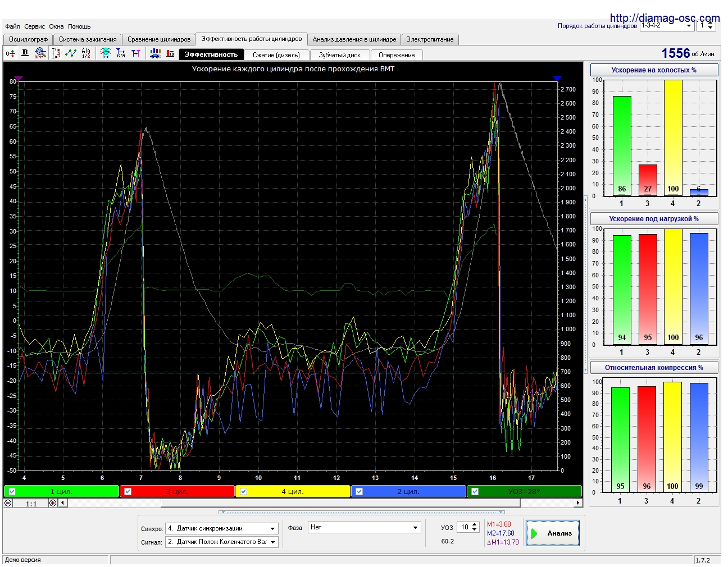The image size is (728, 567).
Task: Uncheck the 2 цил. checkbox
Action: pos(360,491)
